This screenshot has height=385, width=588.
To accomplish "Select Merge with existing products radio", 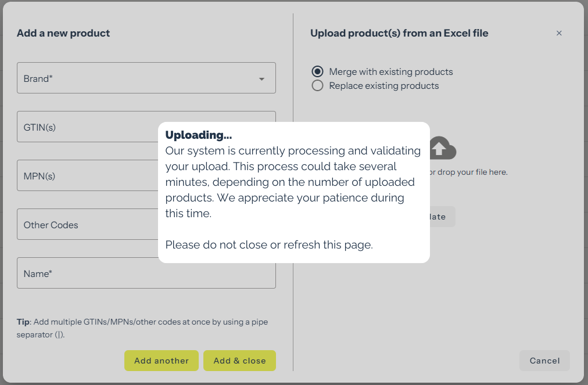I will click(x=317, y=71).
